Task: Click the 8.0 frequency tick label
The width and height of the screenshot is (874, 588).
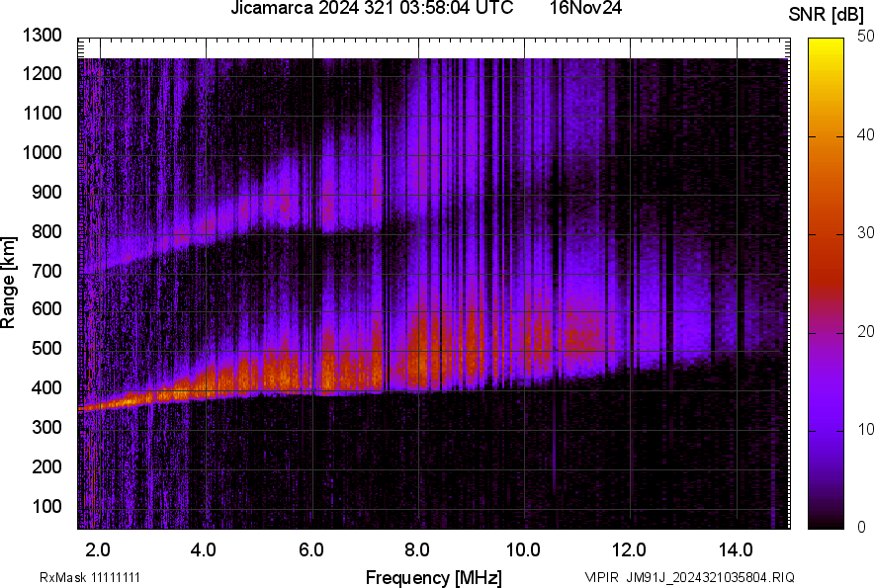Action: pos(417,550)
